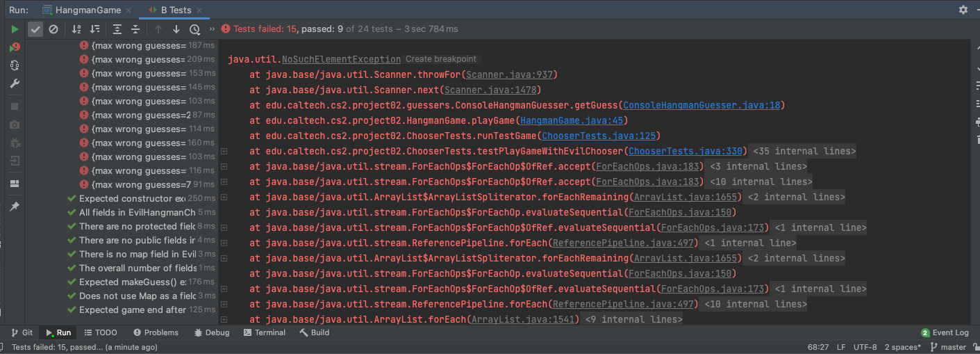The image size is (980, 354).
Task: Open the wrench settings icon in the left toolbar
Action: [15, 83]
